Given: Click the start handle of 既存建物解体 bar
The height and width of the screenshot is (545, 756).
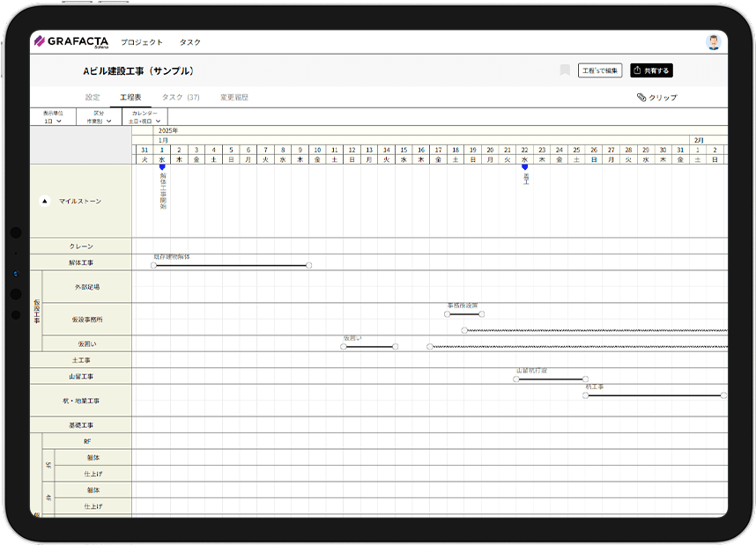Looking at the screenshot, I should (154, 265).
